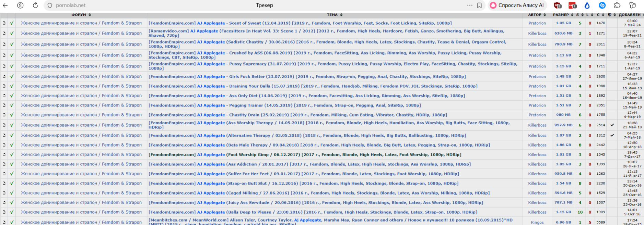Open the Caged Milking topic link
This screenshot has height=225, width=644.
[319, 193]
